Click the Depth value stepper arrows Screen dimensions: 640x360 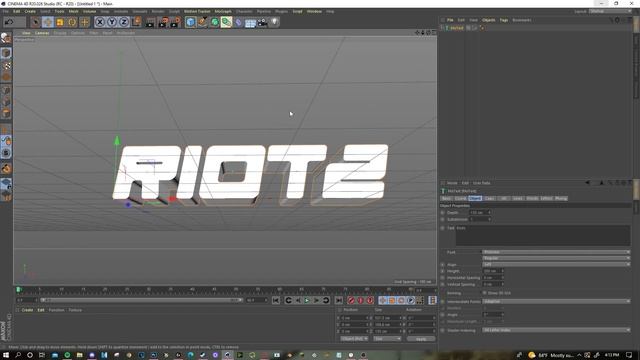489,212
